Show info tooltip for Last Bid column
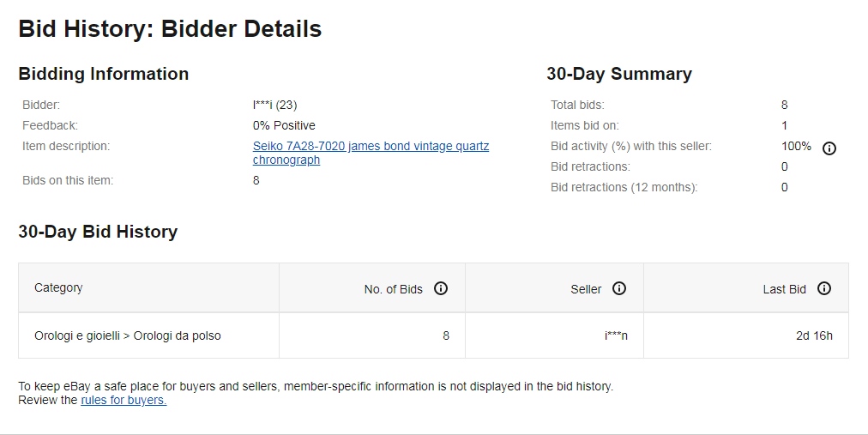This screenshot has width=868, height=435. 824,288
